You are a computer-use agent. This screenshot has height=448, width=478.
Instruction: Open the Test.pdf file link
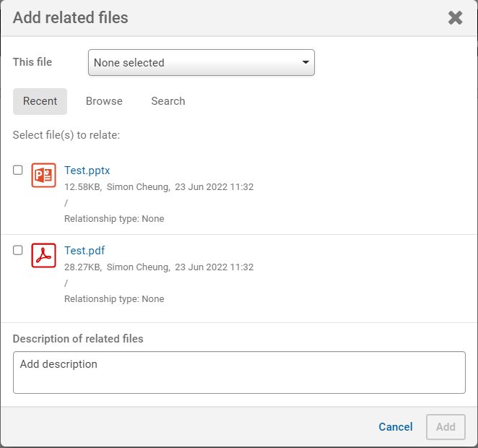coord(84,251)
